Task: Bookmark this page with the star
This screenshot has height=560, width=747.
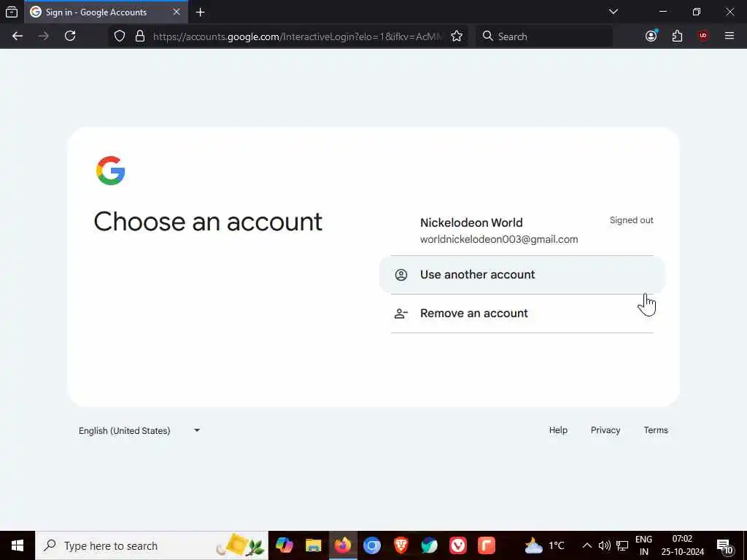Action: (x=457, y=36)
